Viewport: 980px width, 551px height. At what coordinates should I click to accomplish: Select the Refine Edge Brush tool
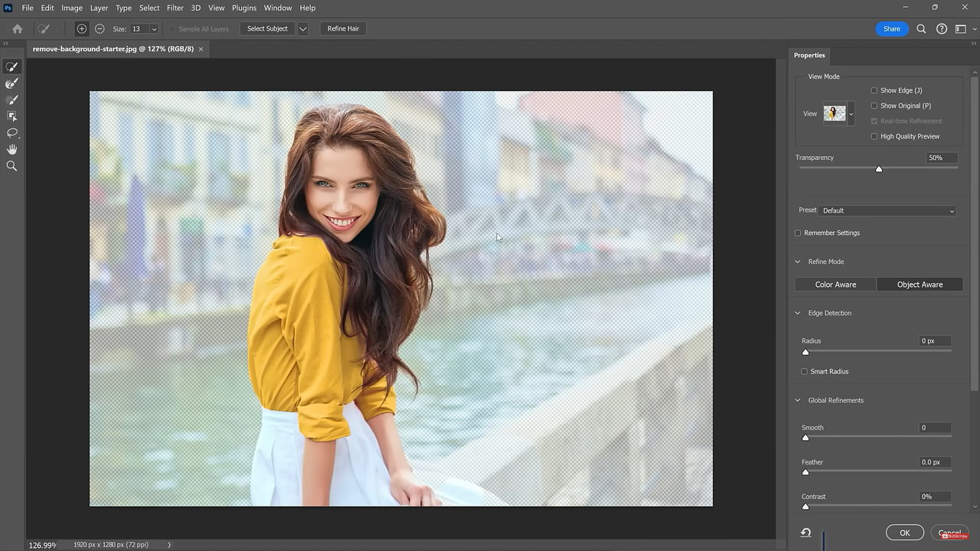tap(11, 83)
